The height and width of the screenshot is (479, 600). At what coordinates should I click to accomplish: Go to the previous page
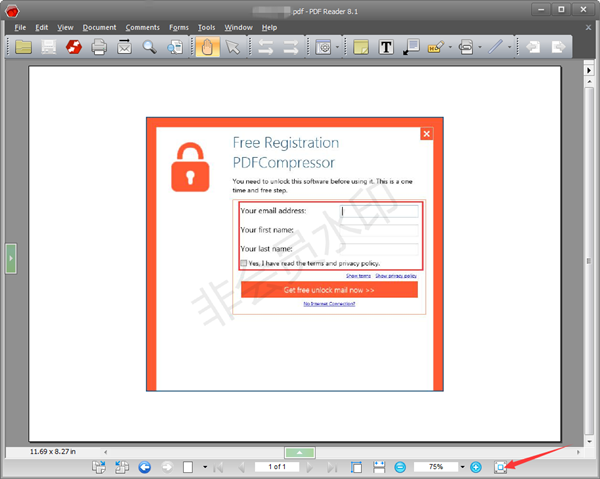pos(241,467)
